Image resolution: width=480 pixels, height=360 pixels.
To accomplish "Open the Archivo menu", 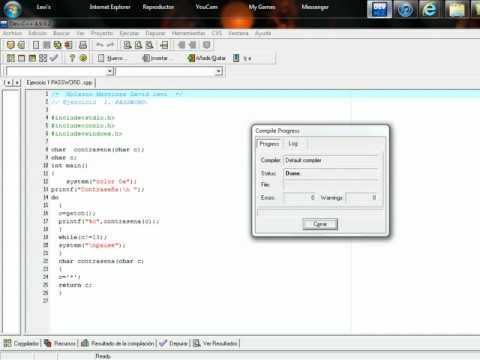I will (x=12, y=33).
